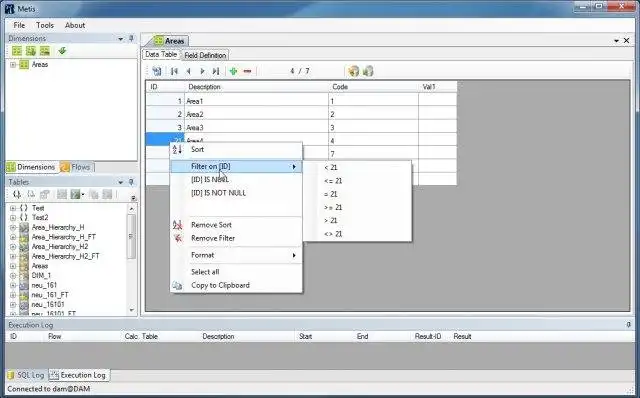Switch to the Data Table tab
This screenshot has height=398, width=640.
tap(161, 54)
